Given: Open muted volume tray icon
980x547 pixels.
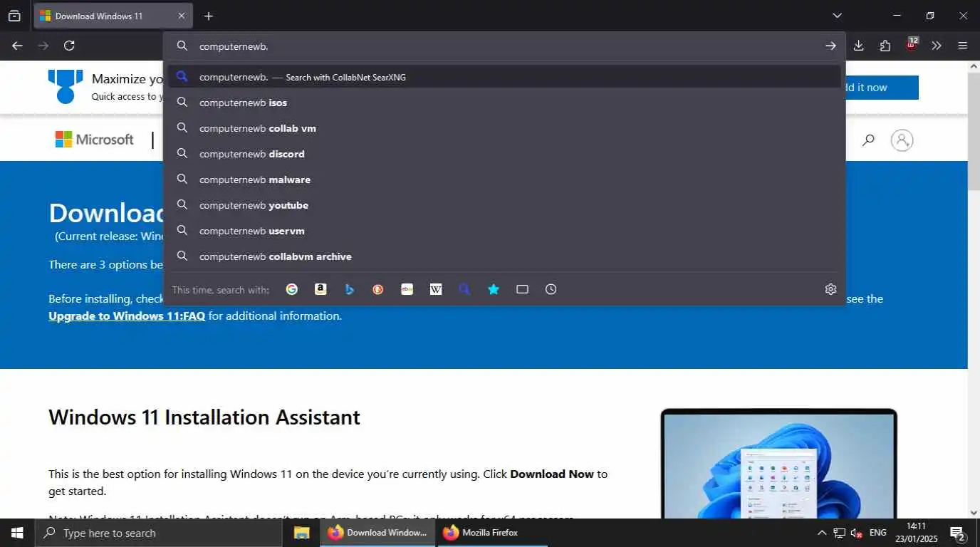Looking at the screenshot, I should 857,533.
